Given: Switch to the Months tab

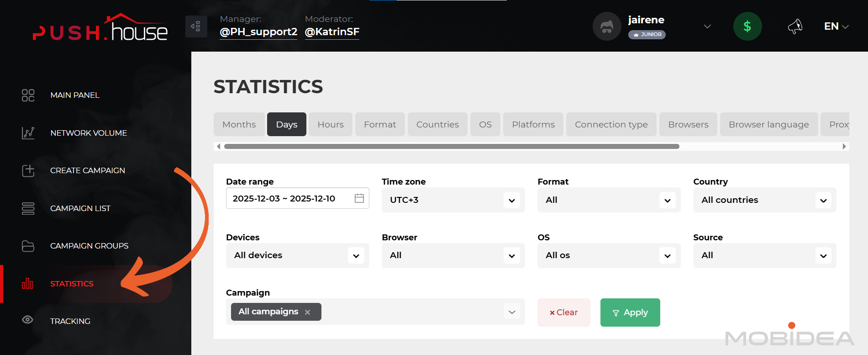Looking at the screenshot, I should 239,124.
